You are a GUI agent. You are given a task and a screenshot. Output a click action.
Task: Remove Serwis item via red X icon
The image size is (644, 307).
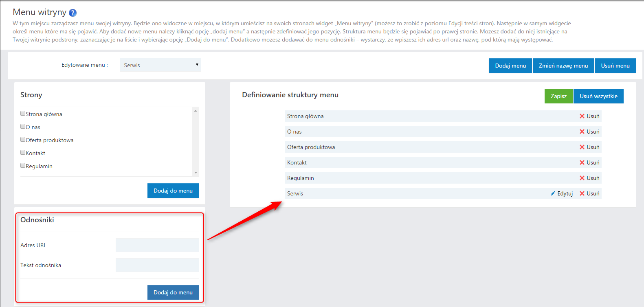pos(582,193)
